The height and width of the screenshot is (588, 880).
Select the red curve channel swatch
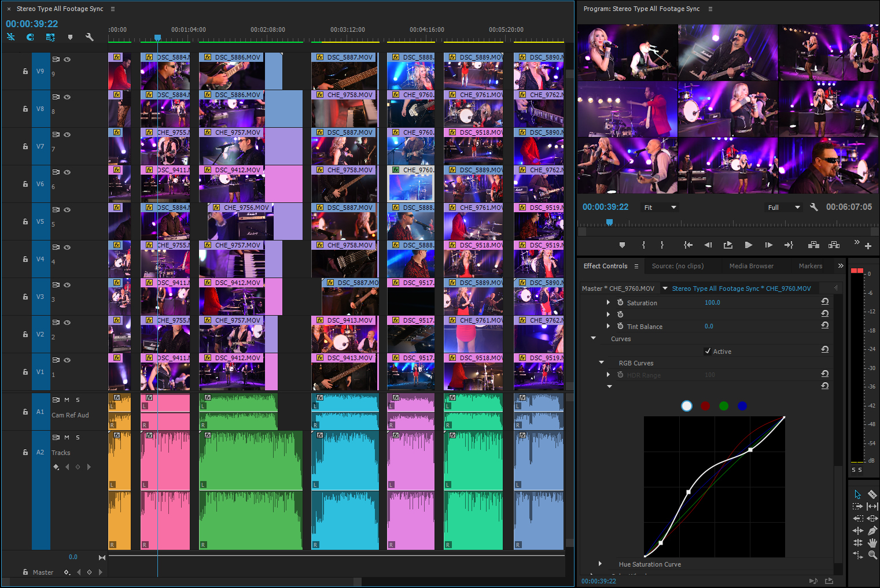705,406
